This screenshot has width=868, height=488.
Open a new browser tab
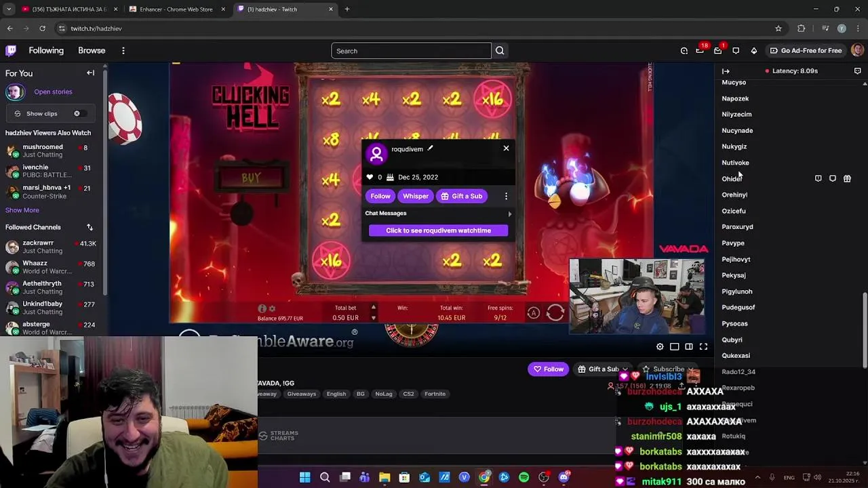(347, 9)
